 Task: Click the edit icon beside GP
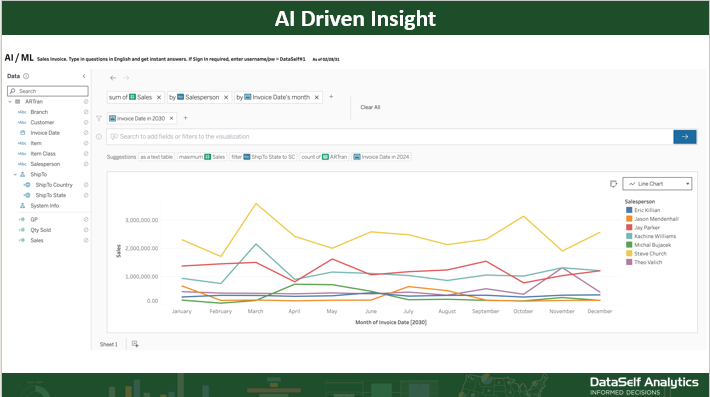click(86, 220)
